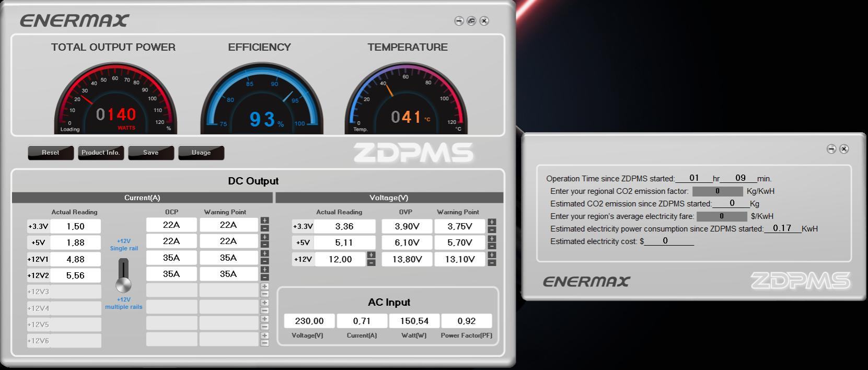Decrease +12V voltage warning point
This screenshot has width=868, height=370.
tap(492, 263)
